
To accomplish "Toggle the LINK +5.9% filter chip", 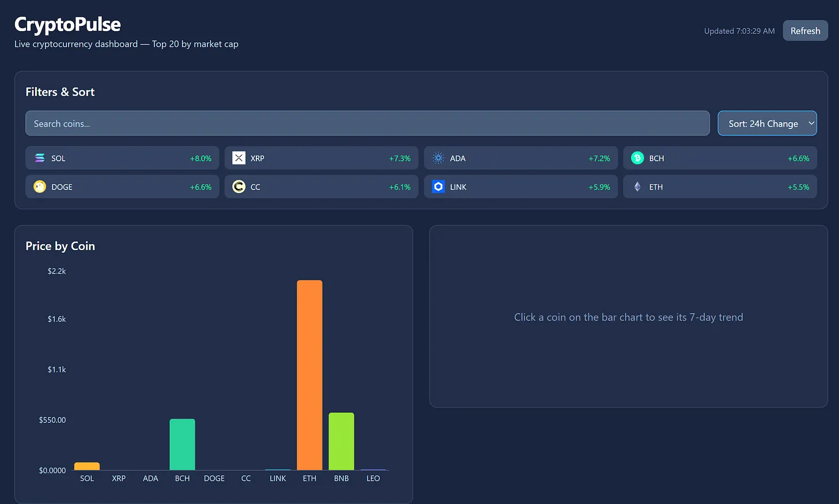I will click(x=520, y=187).
